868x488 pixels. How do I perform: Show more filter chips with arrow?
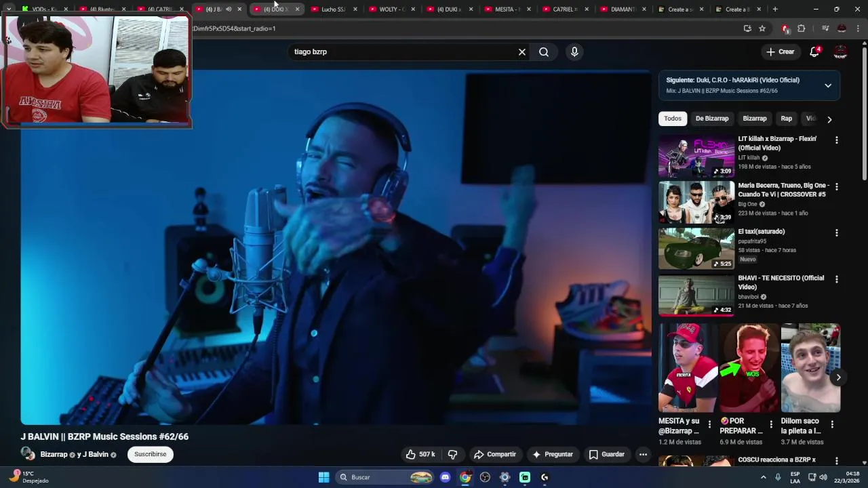tap(829, 119)
